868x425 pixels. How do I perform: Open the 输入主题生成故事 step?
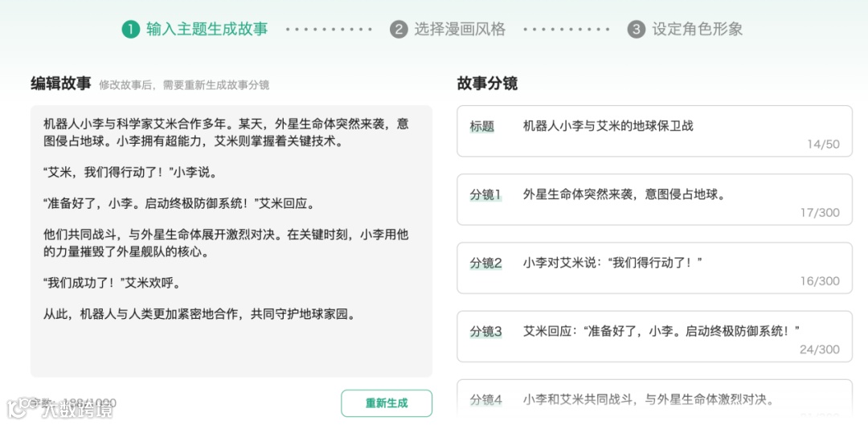point(207,30)
